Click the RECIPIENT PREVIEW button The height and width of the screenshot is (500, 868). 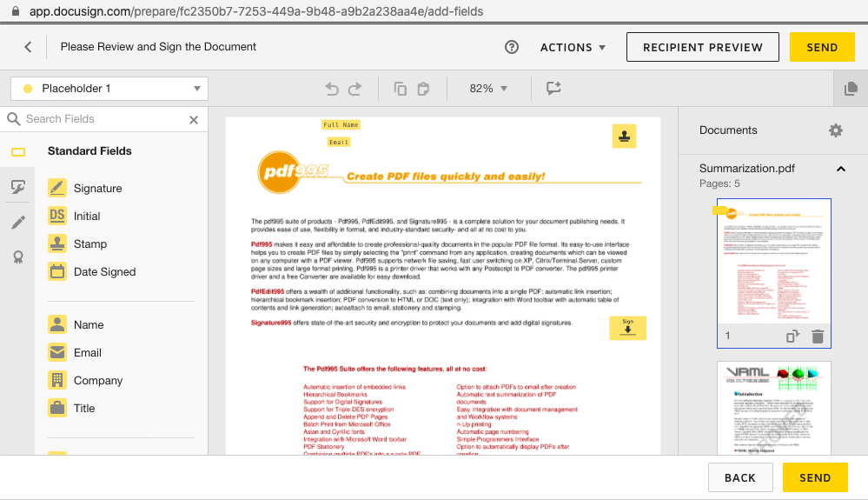click(703, 47)
